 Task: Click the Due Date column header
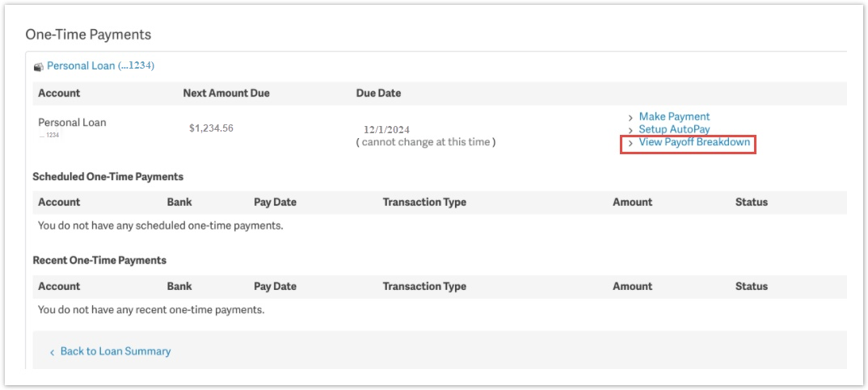pos(378,93)
